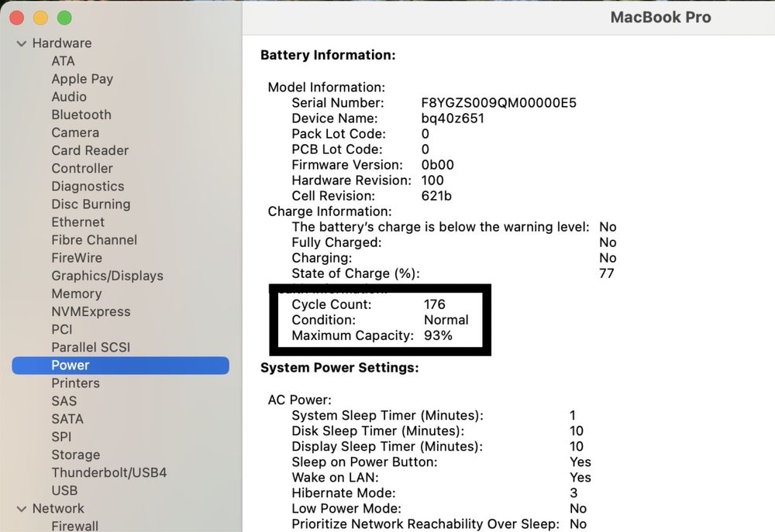The image size is (775, 532).
Task: Click the Model Information label
Action: (327, 88)
